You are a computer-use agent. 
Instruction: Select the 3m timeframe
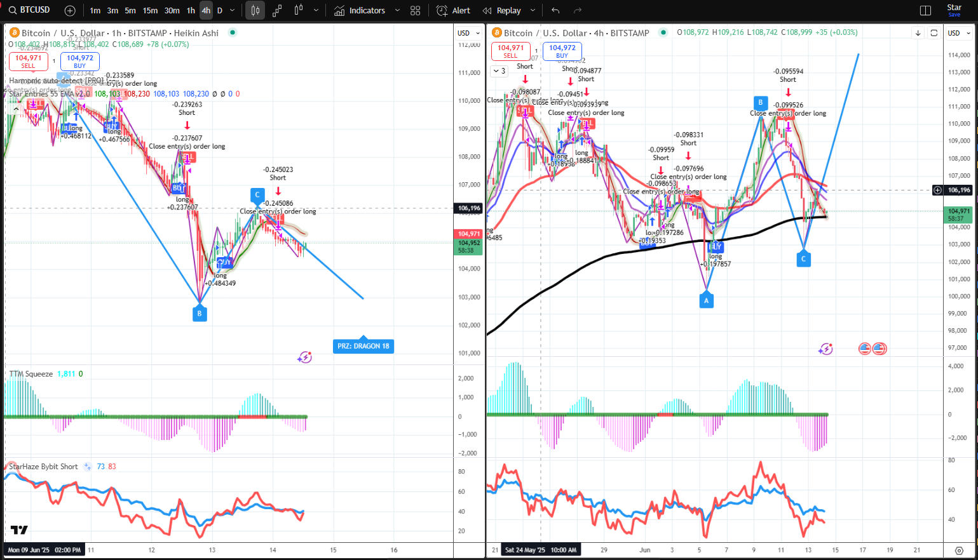coord(112,11)
